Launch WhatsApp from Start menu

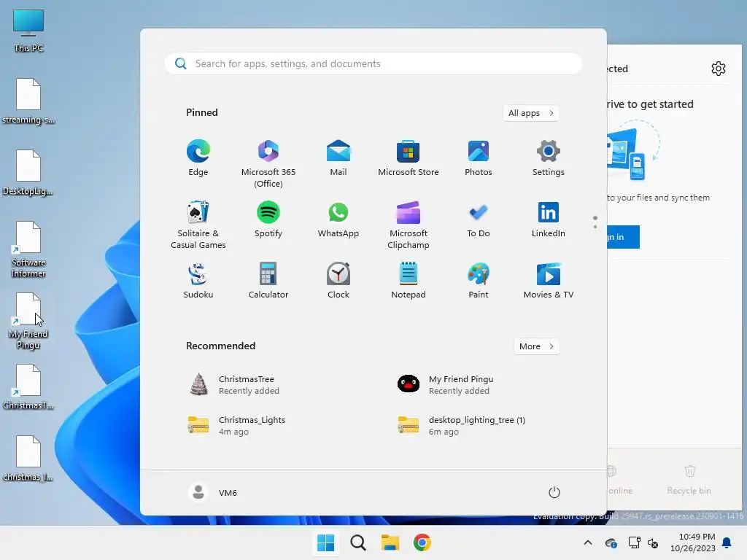(x=338, y=220)
